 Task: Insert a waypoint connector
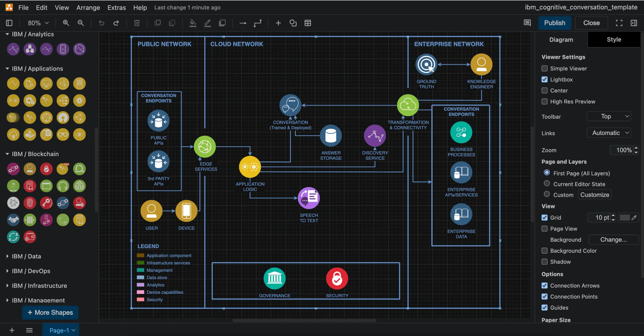(258, 23)
